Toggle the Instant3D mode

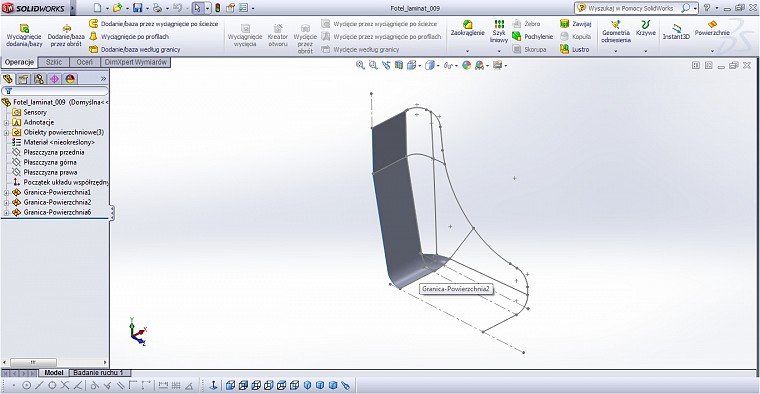coord(676,32)
